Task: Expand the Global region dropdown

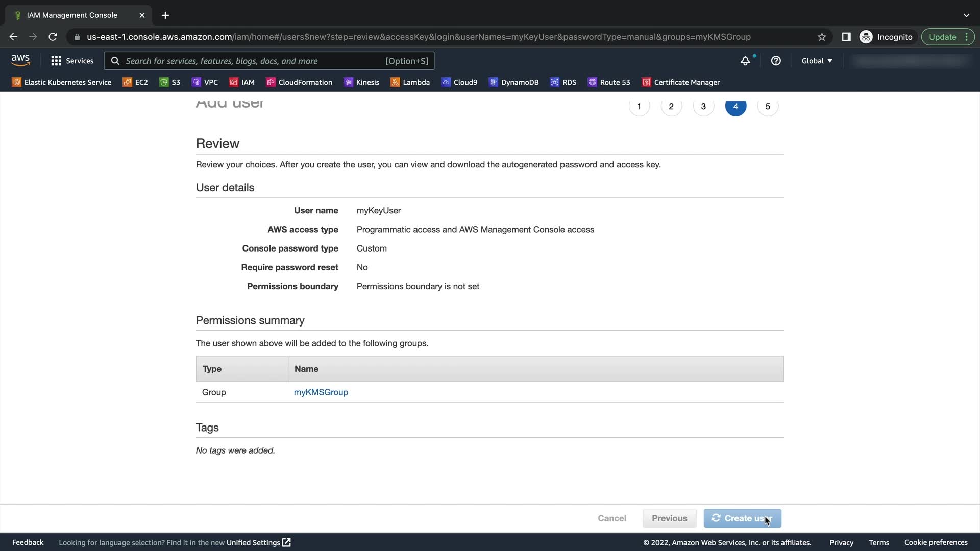Action: (x=817, y=61)
